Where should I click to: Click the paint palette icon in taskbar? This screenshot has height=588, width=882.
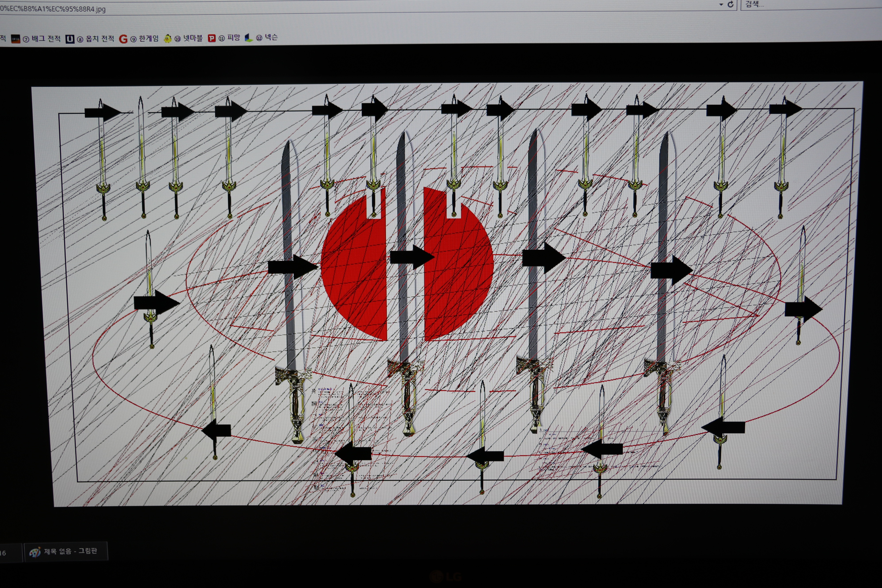[35, 552]
